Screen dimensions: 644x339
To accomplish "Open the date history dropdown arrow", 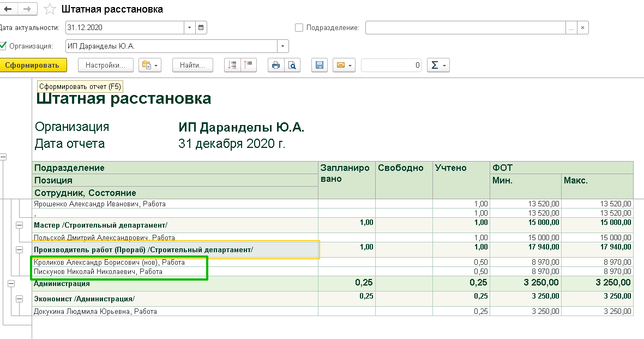I will 189,27.
